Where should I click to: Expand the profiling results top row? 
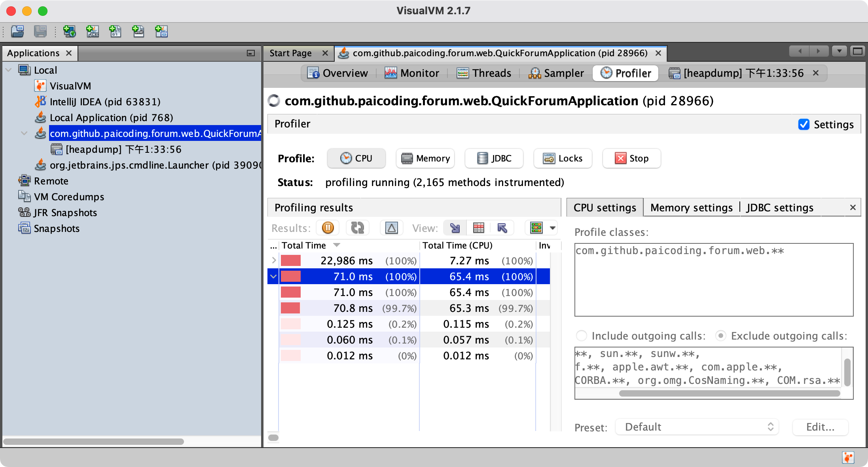274,260
